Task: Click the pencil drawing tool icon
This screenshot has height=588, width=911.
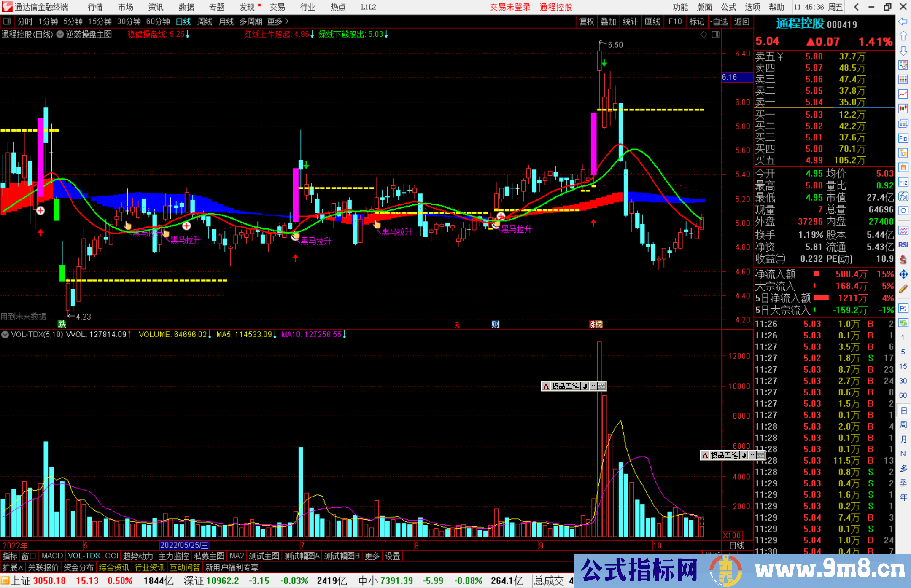Action: tap(903, 289)
